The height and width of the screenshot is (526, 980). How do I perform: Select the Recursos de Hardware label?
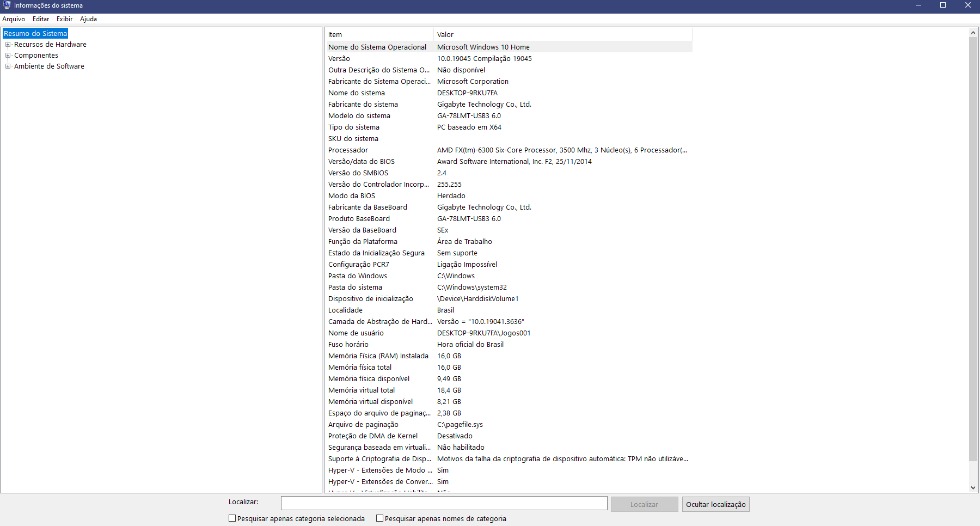coord(50,45)
